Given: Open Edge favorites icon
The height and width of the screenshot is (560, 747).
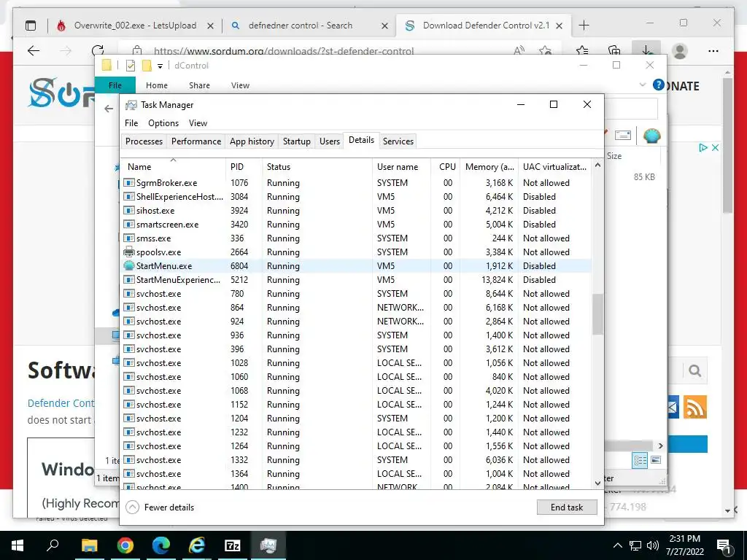Looking at the screenshot, I should point(581,50).
